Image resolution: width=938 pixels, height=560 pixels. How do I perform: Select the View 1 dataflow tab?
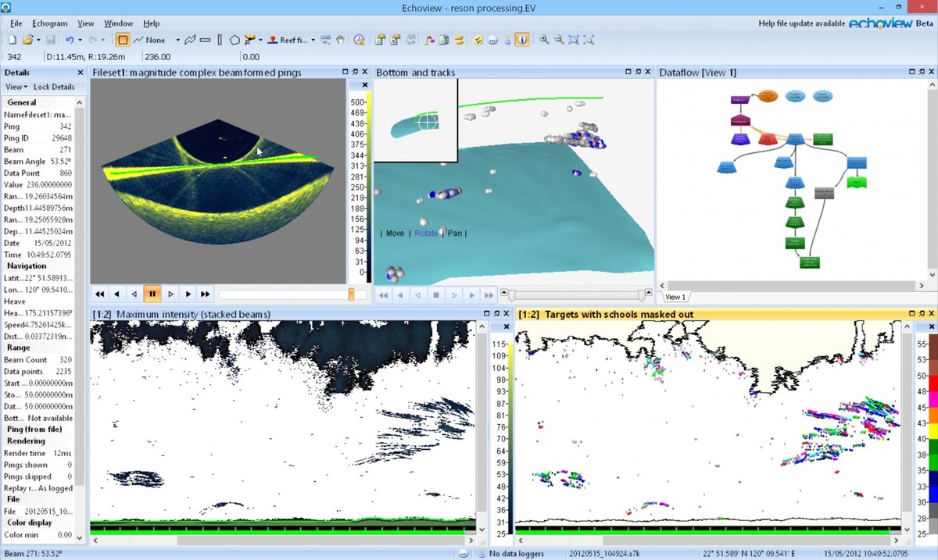pos(677,298)
